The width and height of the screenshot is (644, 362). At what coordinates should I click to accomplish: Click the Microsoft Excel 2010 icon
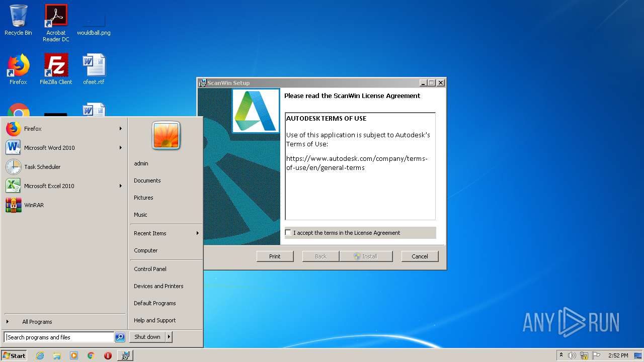[14, 186]
